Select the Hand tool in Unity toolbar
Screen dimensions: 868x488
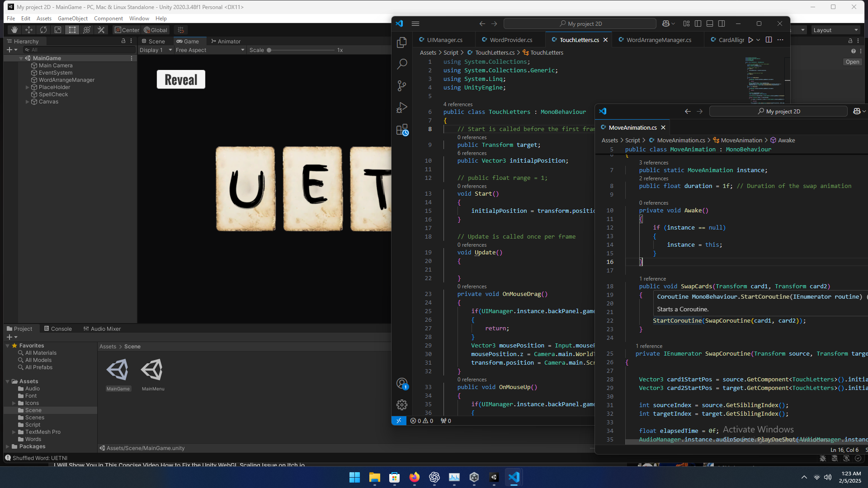14,30
